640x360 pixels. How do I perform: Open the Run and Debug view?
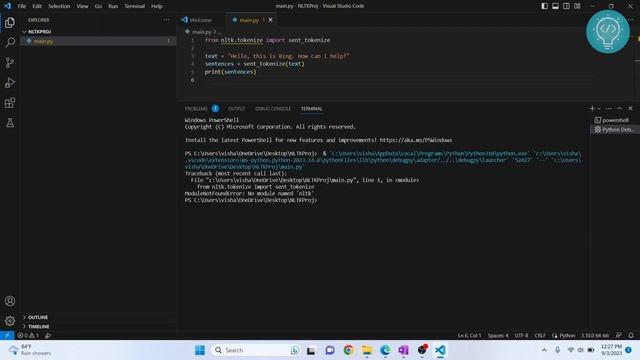[10, 82]
